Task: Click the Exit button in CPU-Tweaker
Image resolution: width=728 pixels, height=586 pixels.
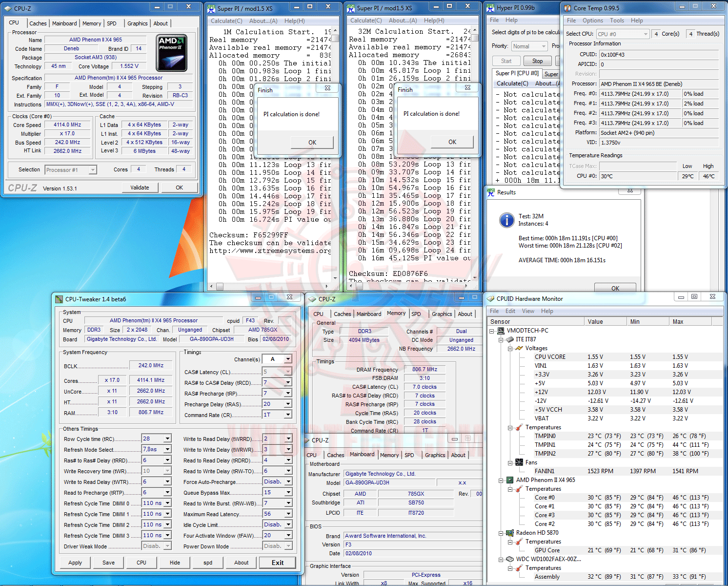Action: coord(278,563)
